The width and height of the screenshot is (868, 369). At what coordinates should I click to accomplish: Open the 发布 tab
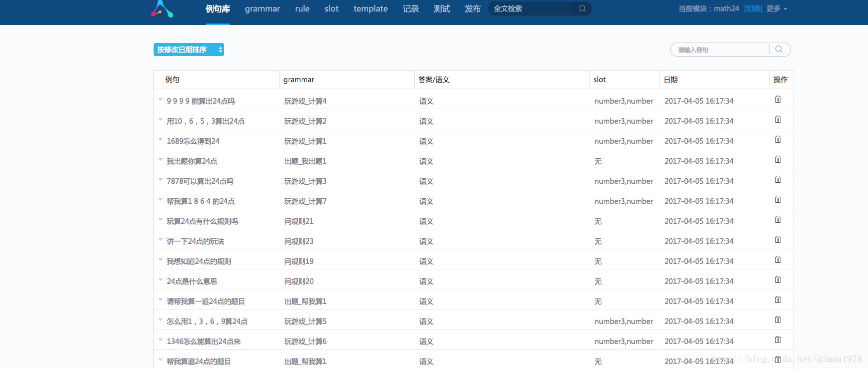tap(472, 9)
